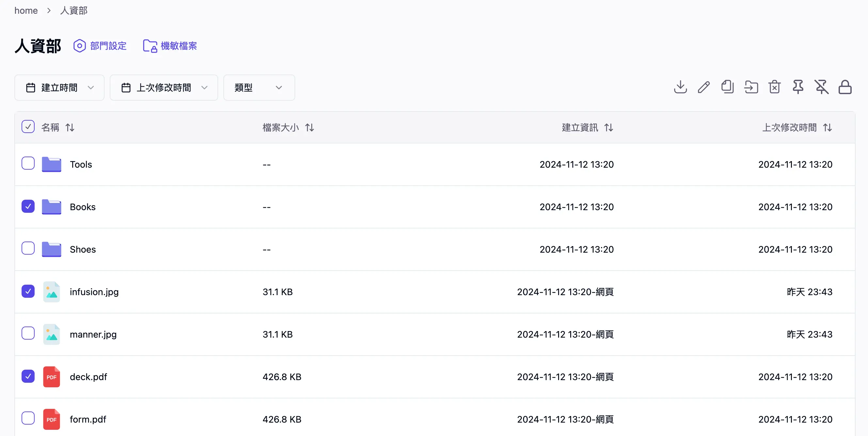Image resolution: width=868 pixels, height=436 pixels.
Task: Check the select-all checkbox in header
Action: pos(28,126)
